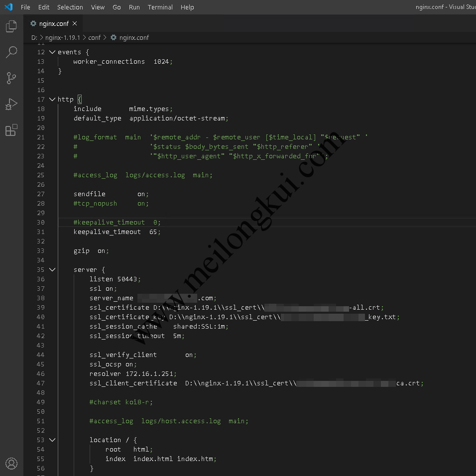The width and height of the screenshot is (476, 476).
Task: Open the Explorer view in activity bar
Action: [11, 26]
